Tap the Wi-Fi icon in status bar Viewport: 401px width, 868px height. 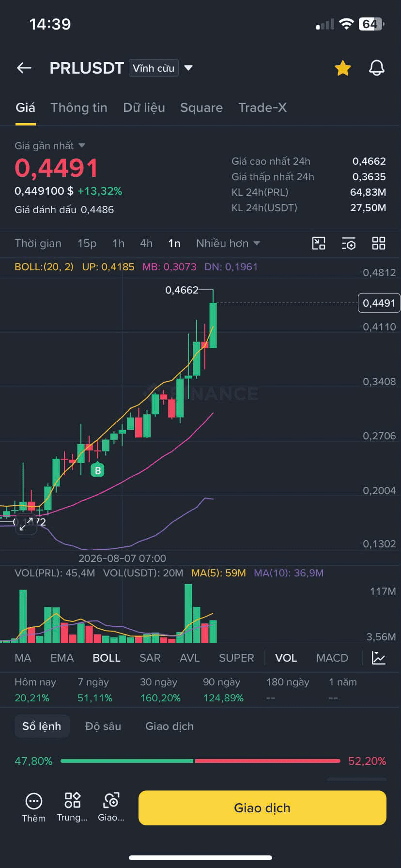click(346, 24)
